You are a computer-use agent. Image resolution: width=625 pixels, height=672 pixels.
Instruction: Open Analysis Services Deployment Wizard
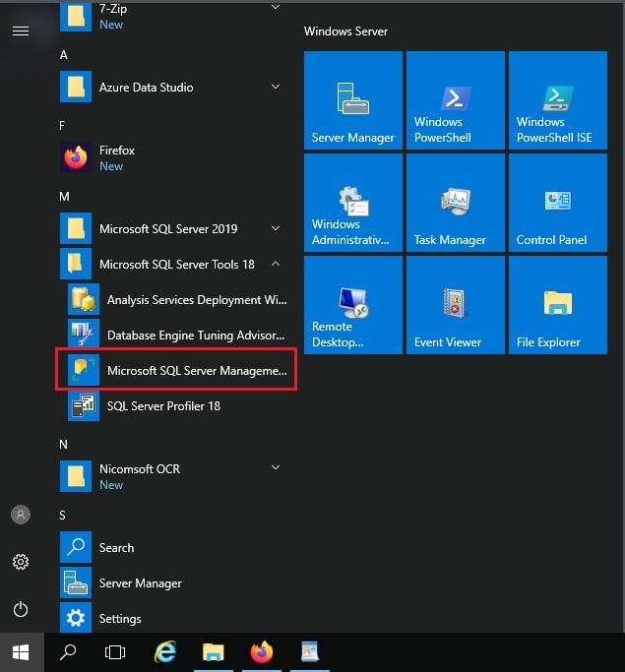pyautogui.click(x=176, y=299)
